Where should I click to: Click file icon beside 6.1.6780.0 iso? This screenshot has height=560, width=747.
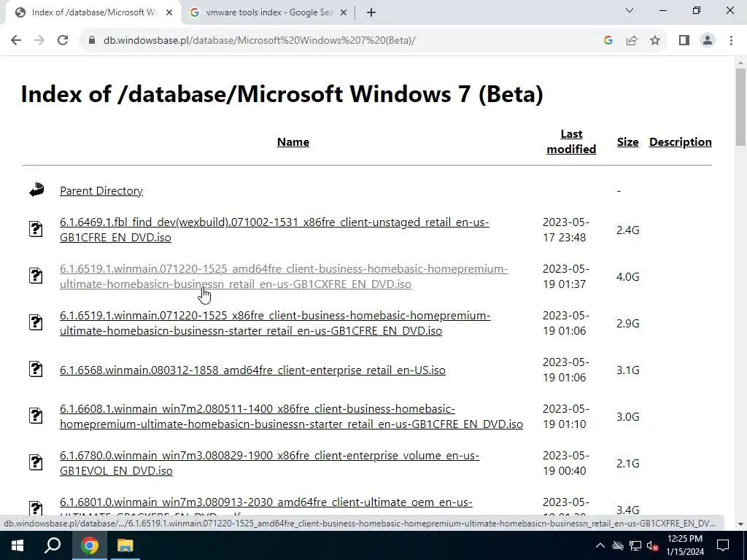coord(36,462)
